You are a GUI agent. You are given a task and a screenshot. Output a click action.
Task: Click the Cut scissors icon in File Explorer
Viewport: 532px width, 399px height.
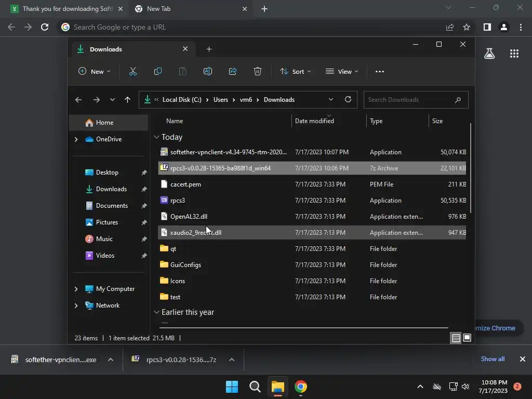(x=132, y=71)
